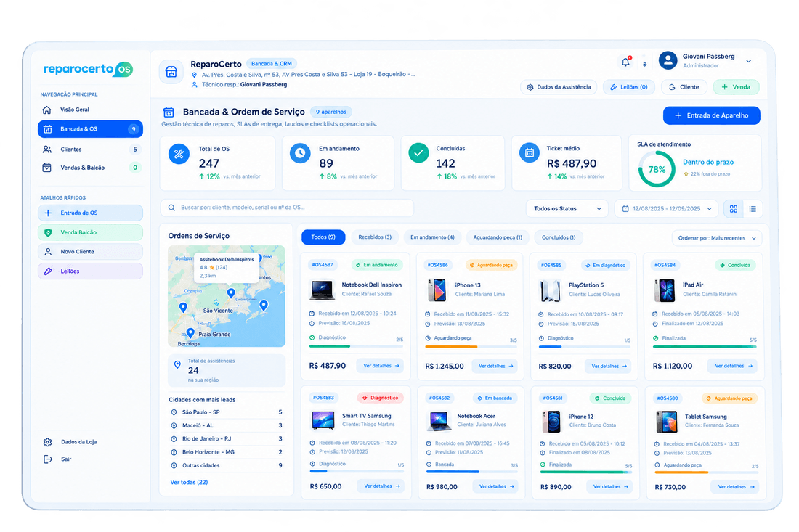Image resolution: width=799 pixels, height=532 pixels.
Task: Click the Leilões wrench shortcut
Action: pyautogui.click(x=90, y=271)
